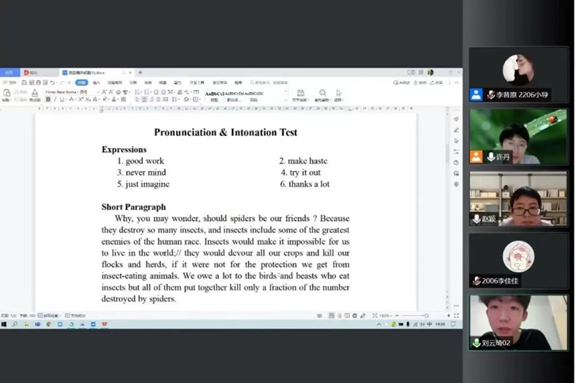The image size is (576, 383).
Task: Open a new document tab with plus button
Action: point(140,73)
